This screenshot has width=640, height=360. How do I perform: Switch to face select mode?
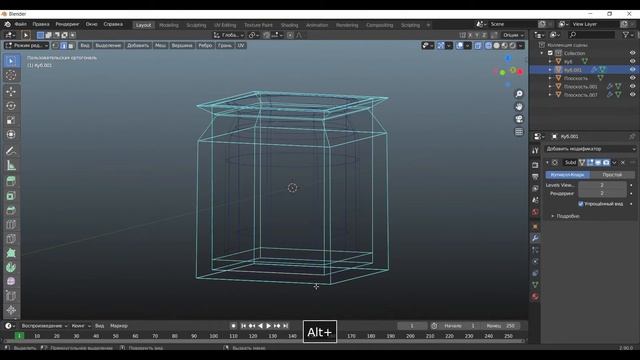pyautogui.click(x=71, y=46)
